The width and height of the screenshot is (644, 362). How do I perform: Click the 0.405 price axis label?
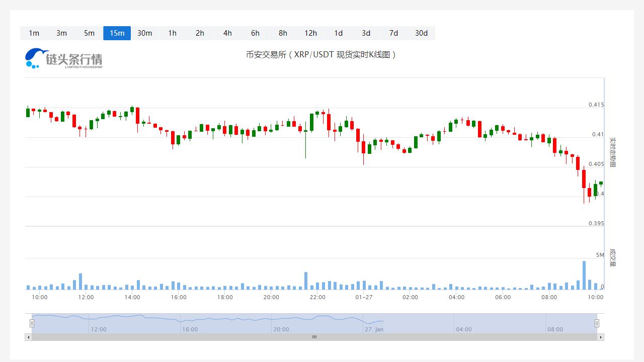pos(596,164)
